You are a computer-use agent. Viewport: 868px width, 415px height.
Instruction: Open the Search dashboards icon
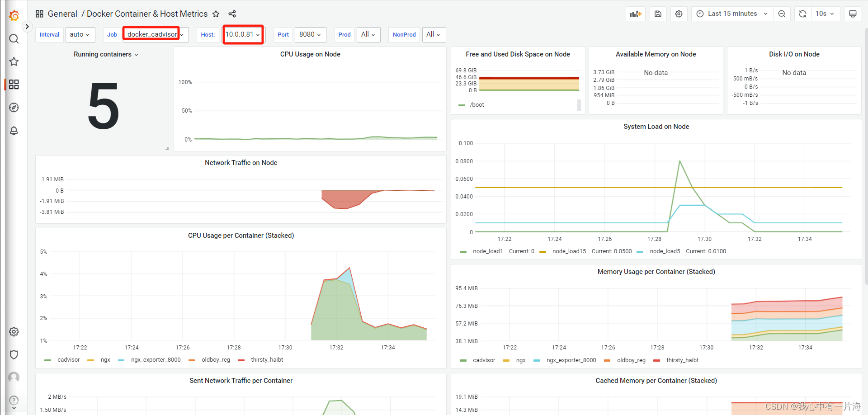[14, 39]
